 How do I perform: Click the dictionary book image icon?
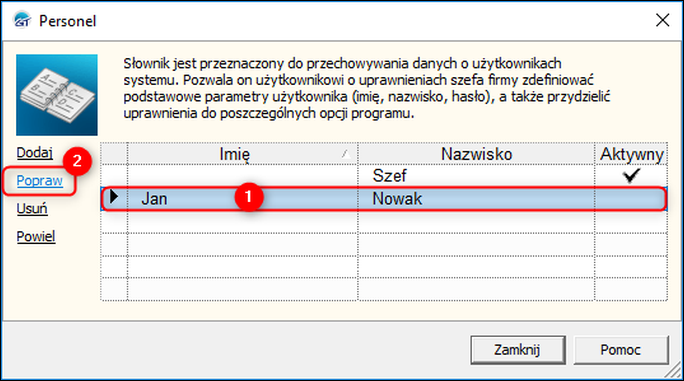point(57,95)
